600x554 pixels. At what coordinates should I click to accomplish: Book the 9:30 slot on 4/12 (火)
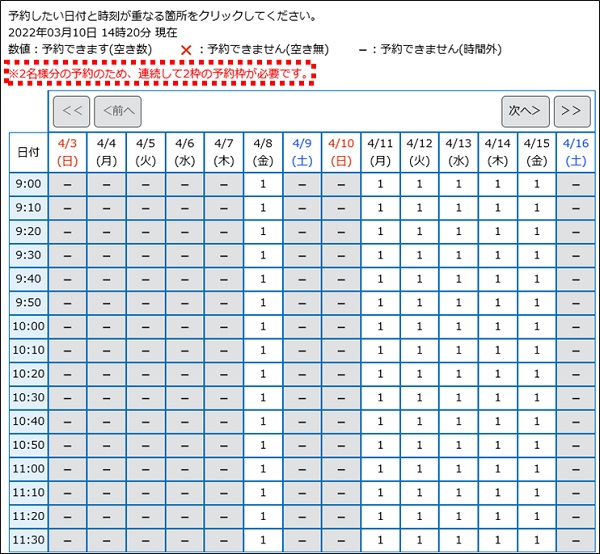(x=419, y=255)
